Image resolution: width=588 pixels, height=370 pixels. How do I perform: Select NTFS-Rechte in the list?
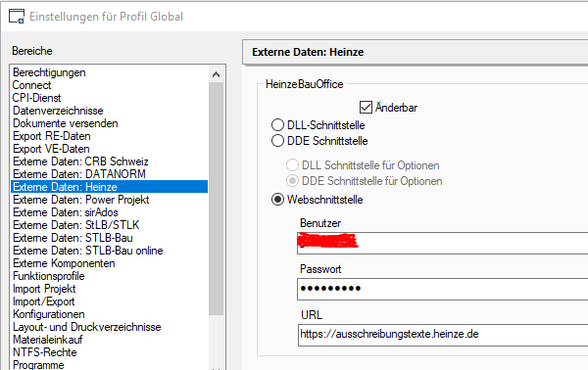coord(109,352)
